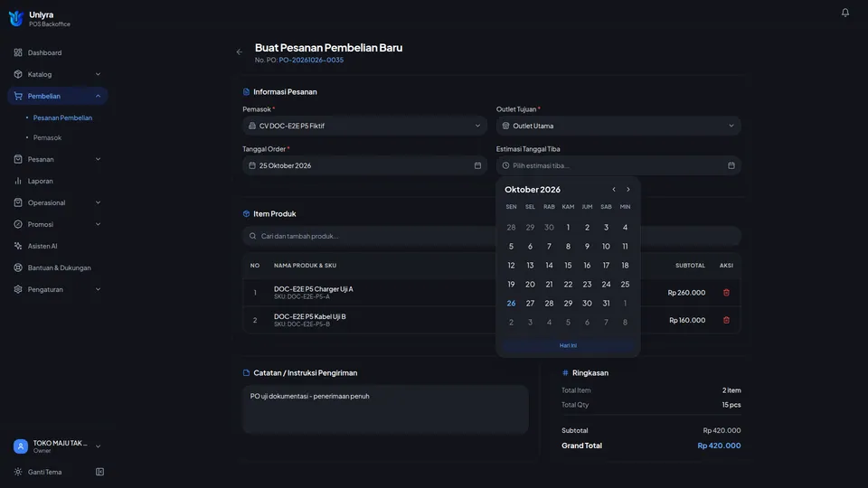Select today's date 26 in calendar
The width and height of the screenshot is (868, 488).
[x=511, y=304]
